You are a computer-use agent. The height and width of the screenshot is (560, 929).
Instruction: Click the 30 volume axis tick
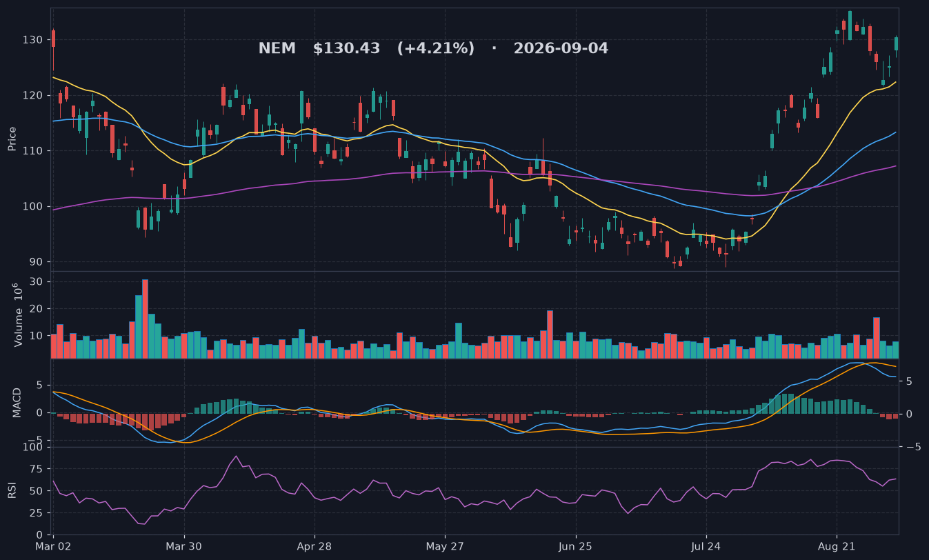(x=37, y=282)
